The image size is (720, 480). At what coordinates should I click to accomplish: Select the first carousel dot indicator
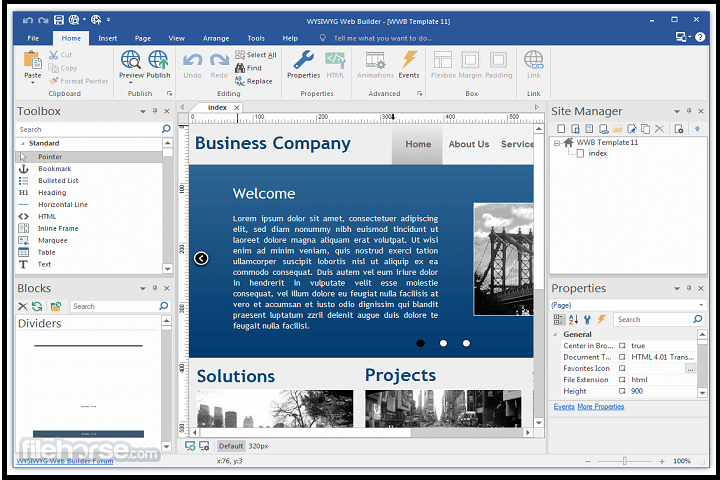click(420, 343)
